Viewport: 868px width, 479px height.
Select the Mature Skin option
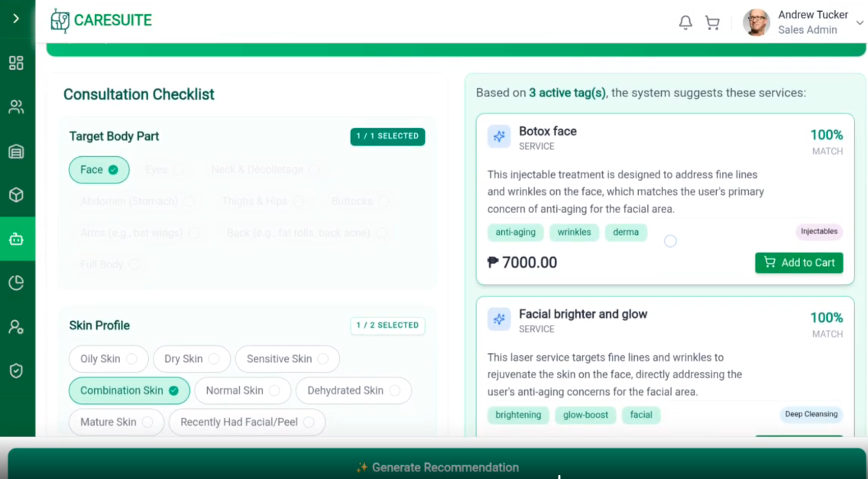coord(116,422)
